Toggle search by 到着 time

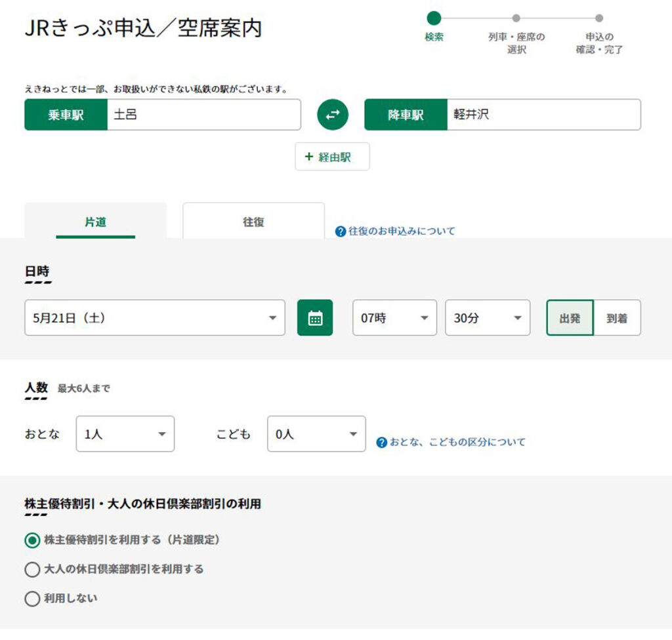(x=617, y=317)
